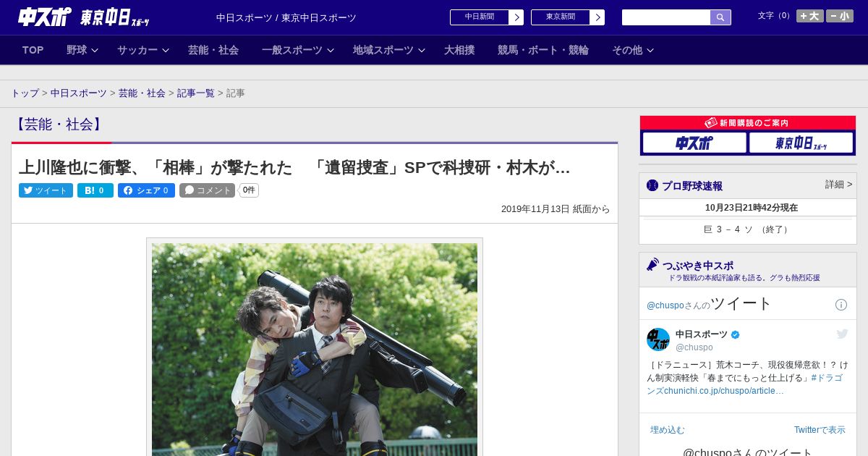Screen dimensions: 868x456
Task: Click the megaphone icon beside つぶやき中スポ
Action: [653, 264]
